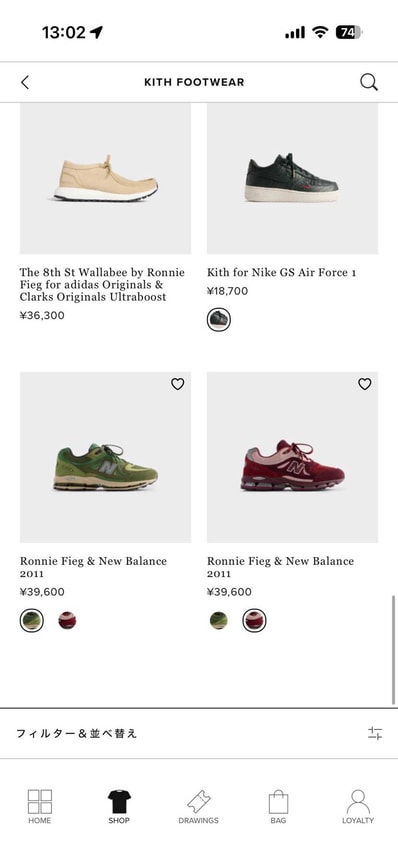Viewport: 398px width, 865px height.
Task: View the green New Balance shoe image
Action: [105, 457]
